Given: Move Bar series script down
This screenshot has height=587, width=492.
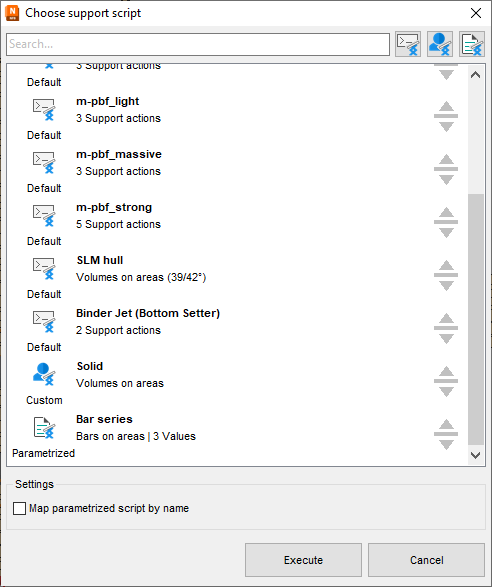Looking at the screenshot, I should (x=446, y=444).
